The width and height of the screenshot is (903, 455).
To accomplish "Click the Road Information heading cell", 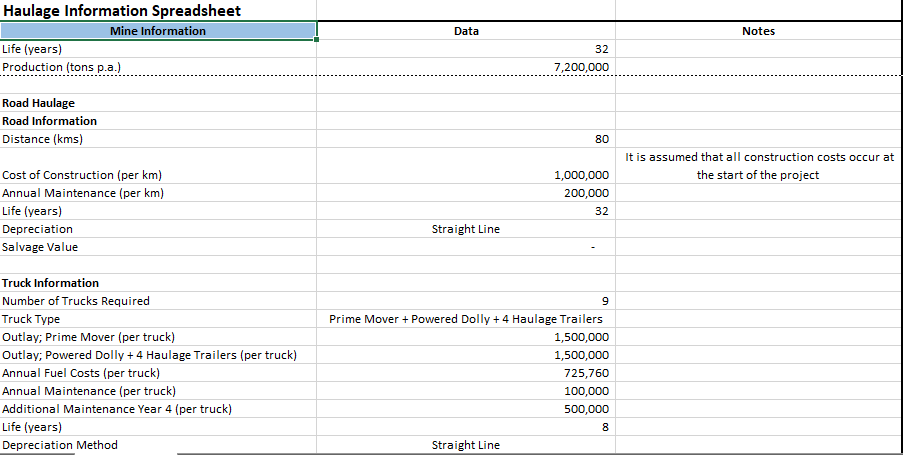I will click(49, 121).
